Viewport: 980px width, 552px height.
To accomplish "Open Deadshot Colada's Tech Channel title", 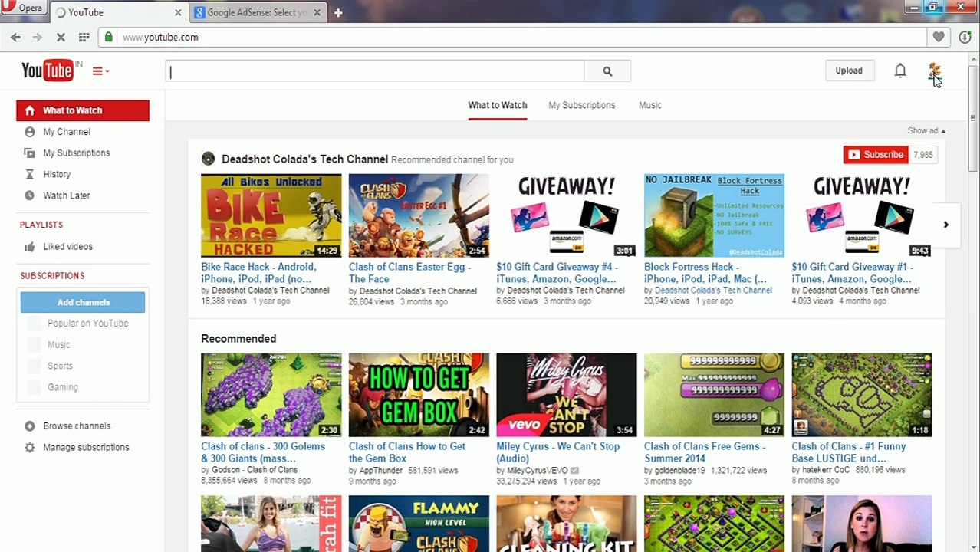I will tap(304, 159).
